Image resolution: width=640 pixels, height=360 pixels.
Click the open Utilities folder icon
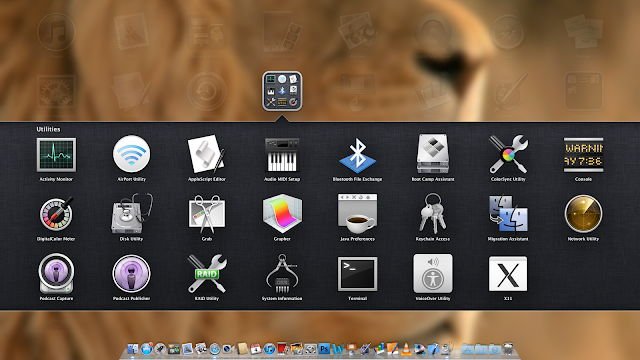click(x=282, y=91)
